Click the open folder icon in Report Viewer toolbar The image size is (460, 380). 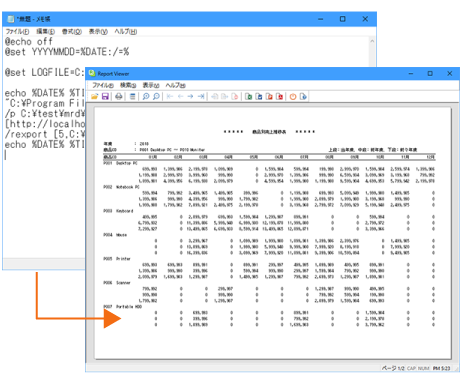(x=95, y=97)
